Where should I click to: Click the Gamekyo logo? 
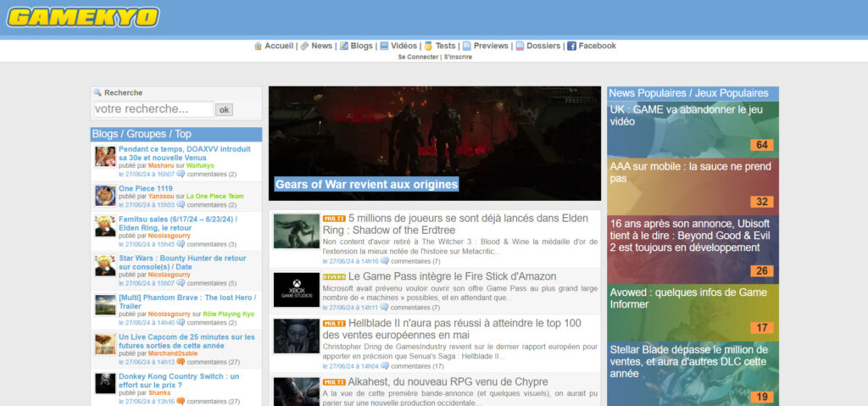83,17
